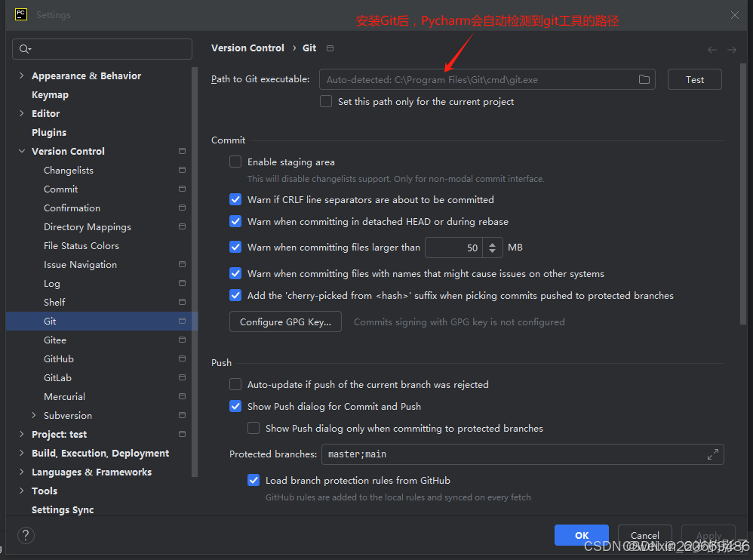Click the project icon beside Issue Navigation row

[182, 265]
